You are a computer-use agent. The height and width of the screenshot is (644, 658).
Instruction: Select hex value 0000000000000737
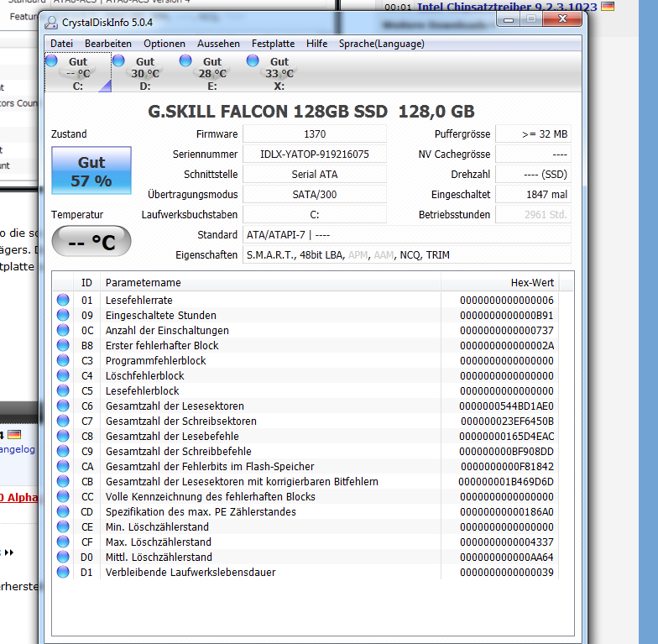point(507,331)
